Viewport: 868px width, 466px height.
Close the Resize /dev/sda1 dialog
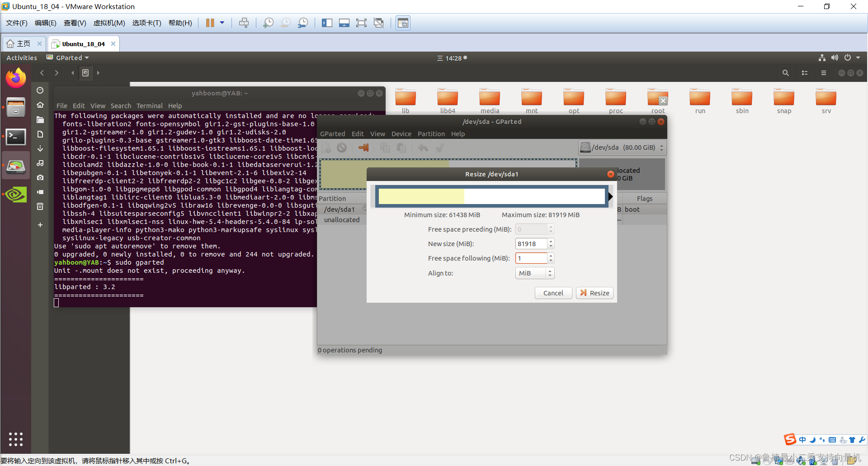[611, 174]
